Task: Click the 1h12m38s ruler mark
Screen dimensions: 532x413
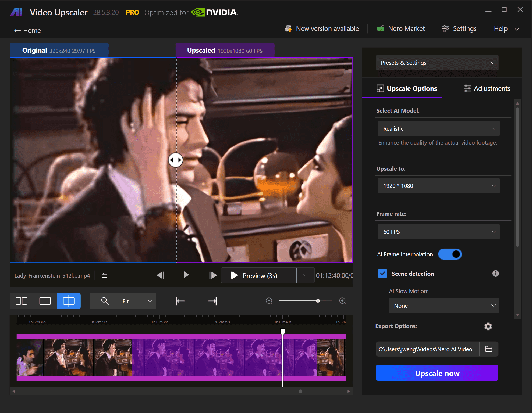Action: [160, 322]
